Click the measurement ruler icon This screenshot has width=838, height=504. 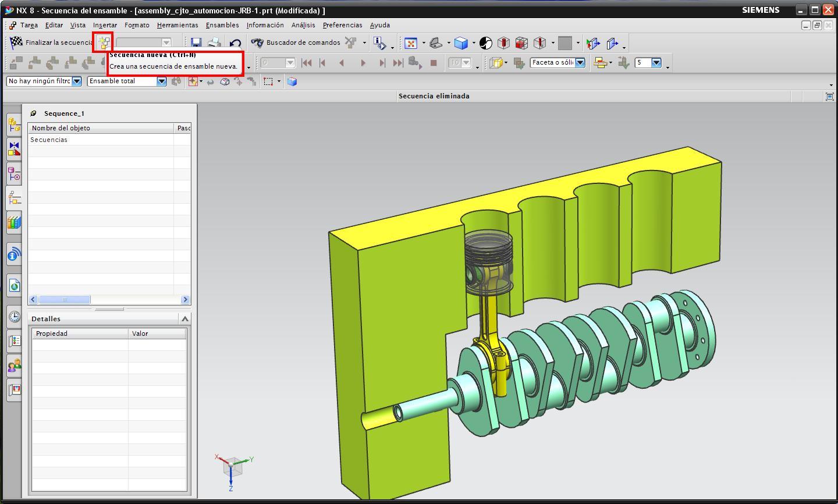(600, 63)
